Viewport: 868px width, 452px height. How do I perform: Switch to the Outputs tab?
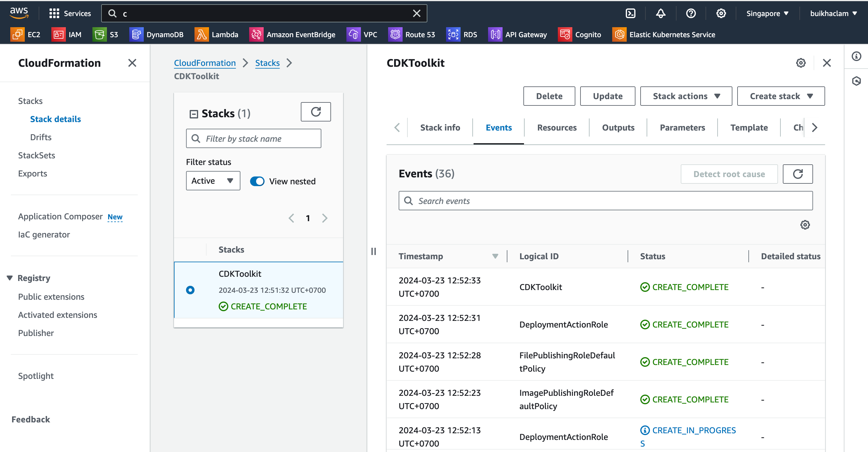(618, 128)
